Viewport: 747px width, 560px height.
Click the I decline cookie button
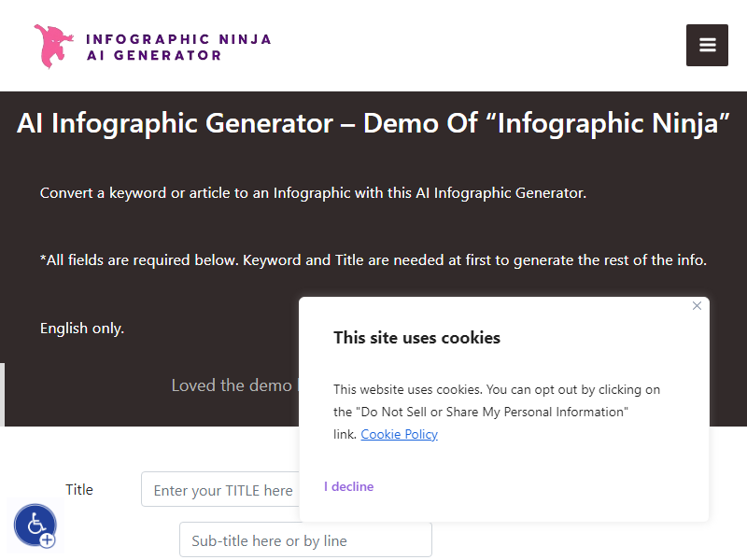(348, 486)
